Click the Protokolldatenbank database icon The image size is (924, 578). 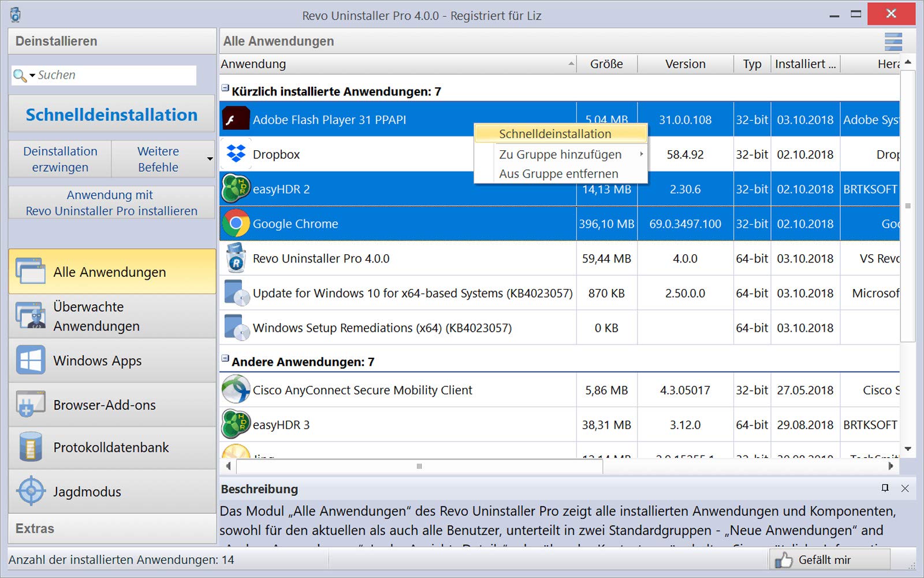(31, 447)
